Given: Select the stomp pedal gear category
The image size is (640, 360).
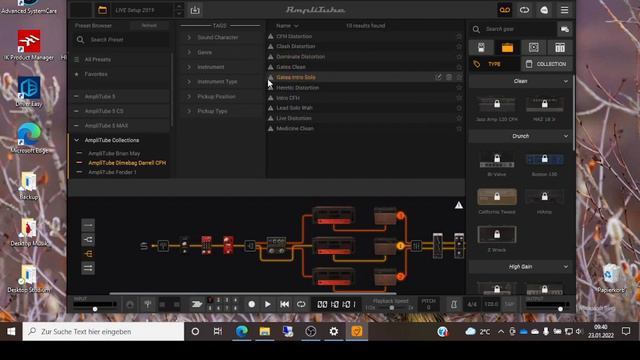Looking at the screenshot, I should [481, 47].
